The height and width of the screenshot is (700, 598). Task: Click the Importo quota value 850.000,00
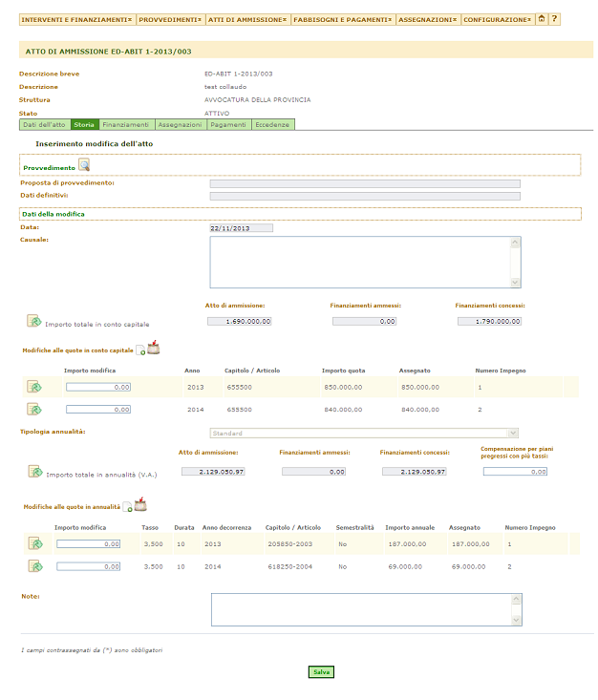[344, 387]
